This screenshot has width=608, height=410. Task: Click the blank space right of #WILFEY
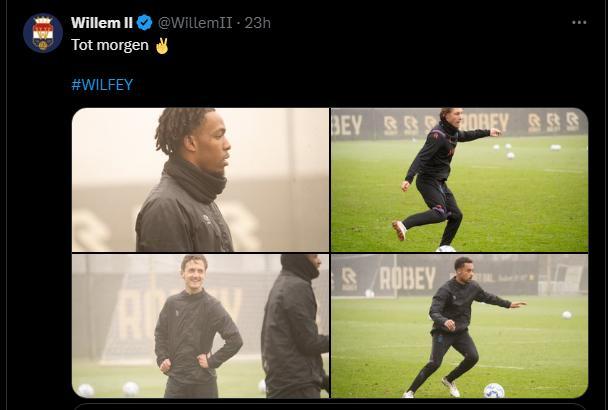pyautogui.click(x=350, y=85)
